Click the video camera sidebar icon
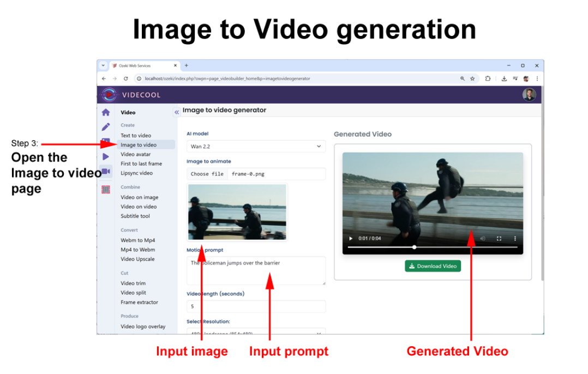 coord(106,171)
